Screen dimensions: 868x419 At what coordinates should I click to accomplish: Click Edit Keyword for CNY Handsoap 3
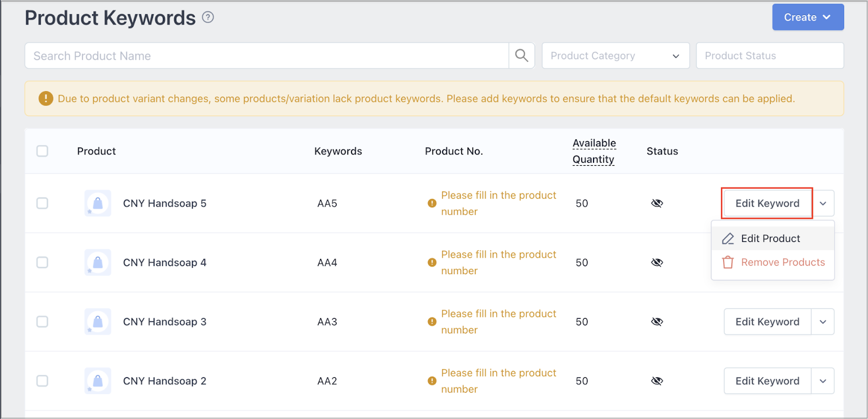point(767,321)
